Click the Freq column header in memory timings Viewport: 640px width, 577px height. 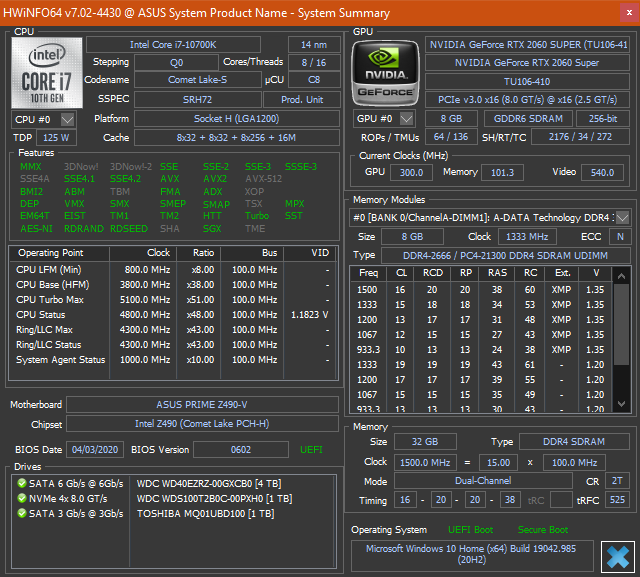[x=369, y=273]
